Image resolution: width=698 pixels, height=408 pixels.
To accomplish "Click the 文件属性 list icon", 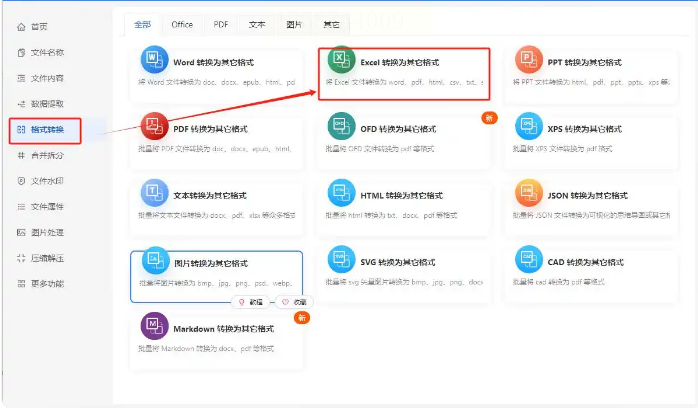I will [x=21, y=206].
